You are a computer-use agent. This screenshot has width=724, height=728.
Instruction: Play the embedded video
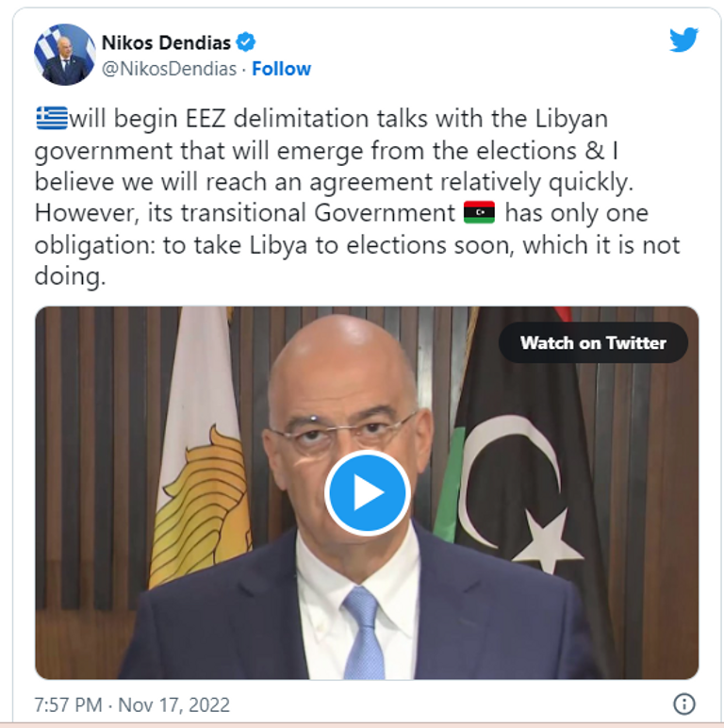click(367, 492)
